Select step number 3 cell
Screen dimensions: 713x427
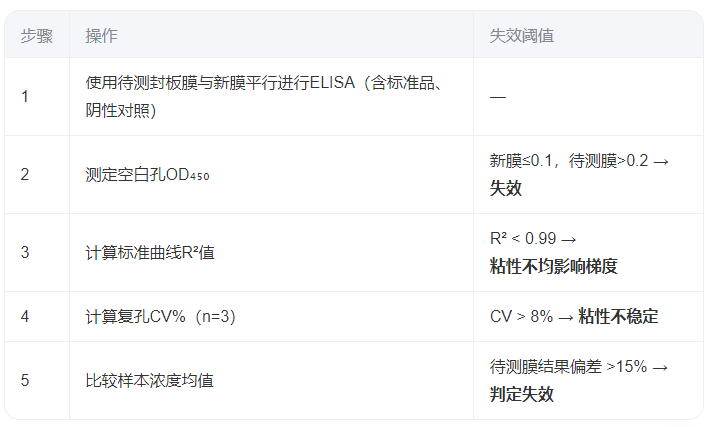[25, 253]
